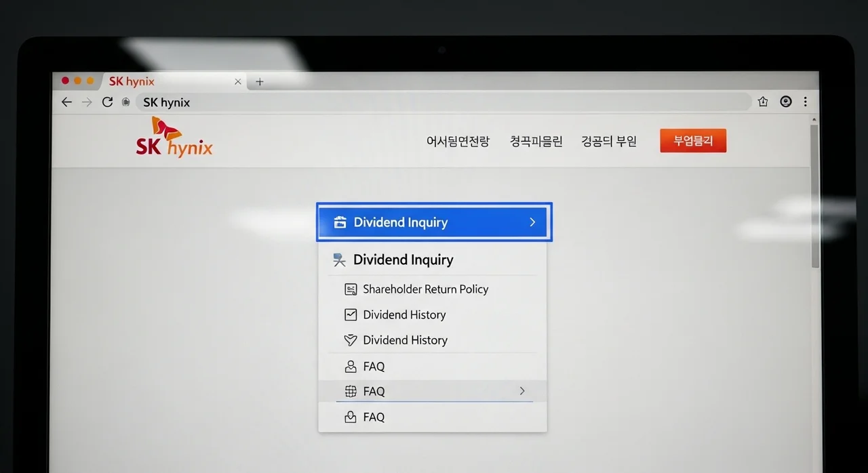The width and height of the screenshot is (868, 473).
Task: Click the browser back arrow
Action: tap(66, 102)
